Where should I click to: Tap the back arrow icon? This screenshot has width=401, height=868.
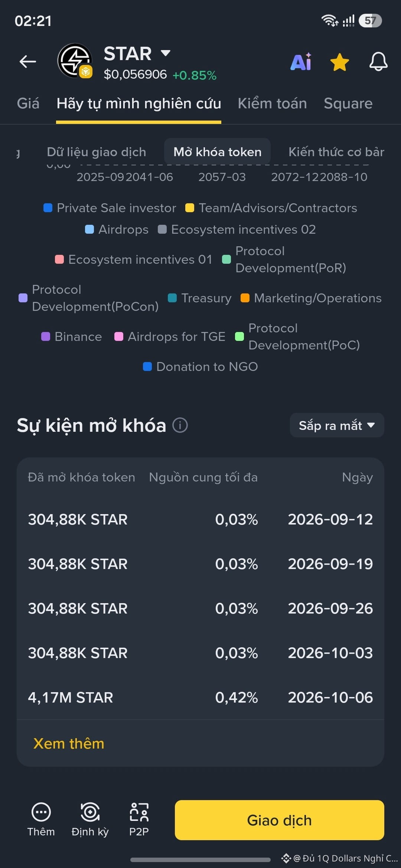point(28,62)
